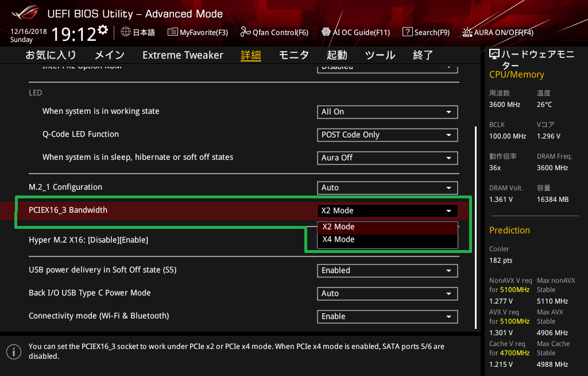The height and width of the screenshot is (376, 588).
Task: Click MyFavorite(F3) label
Action: click(204, 32)
